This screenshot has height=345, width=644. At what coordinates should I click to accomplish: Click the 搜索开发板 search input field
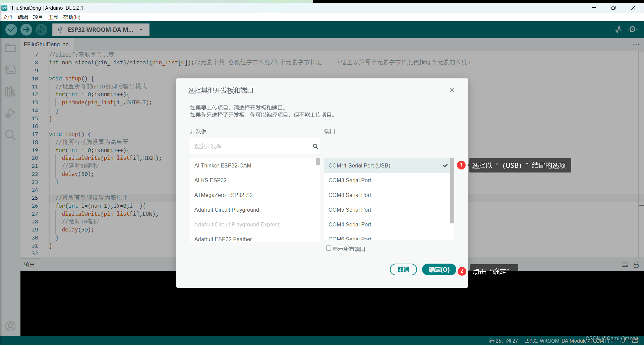tap(251, 146)
